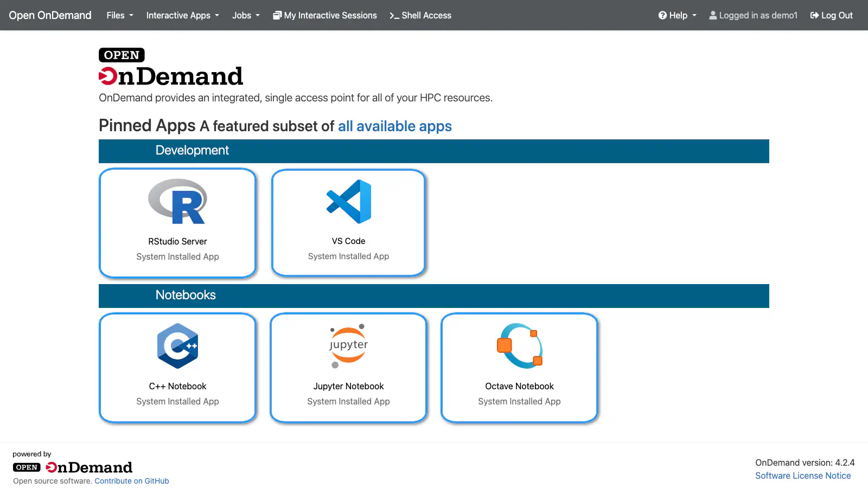
Task: Open the RStudio Server app icon
Action: point(177,202)
